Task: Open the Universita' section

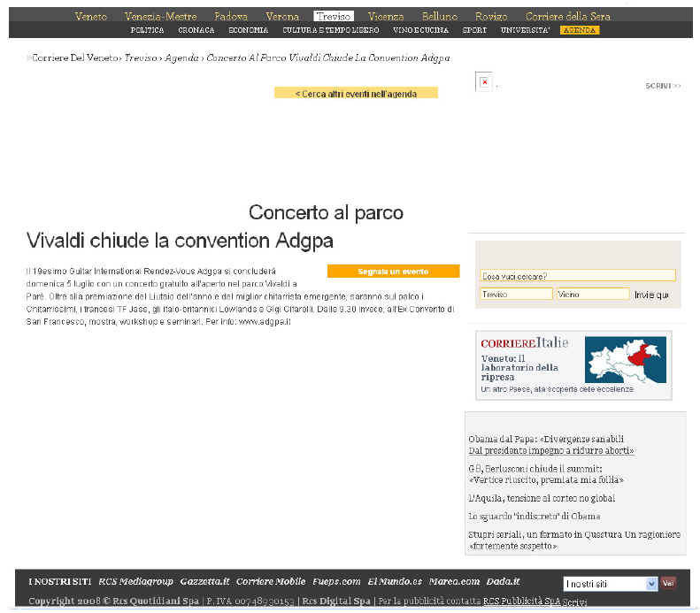Action: pos(525,30)
